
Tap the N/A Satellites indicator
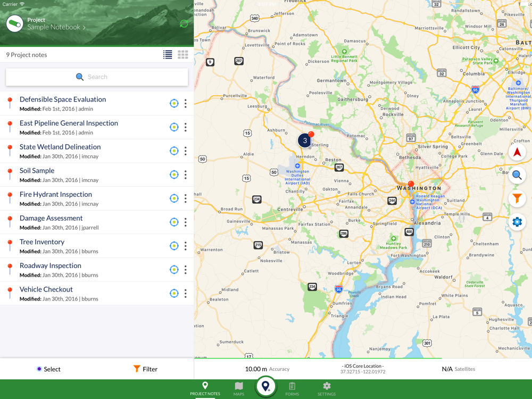pos(459,369)
